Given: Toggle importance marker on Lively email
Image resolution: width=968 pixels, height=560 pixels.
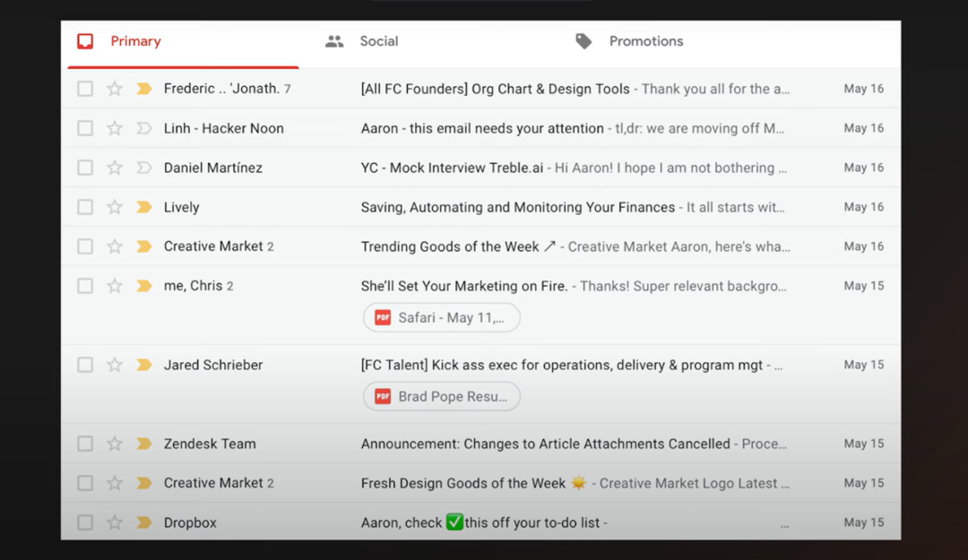Looking at the screenshot, I should (x=143, y=207).
